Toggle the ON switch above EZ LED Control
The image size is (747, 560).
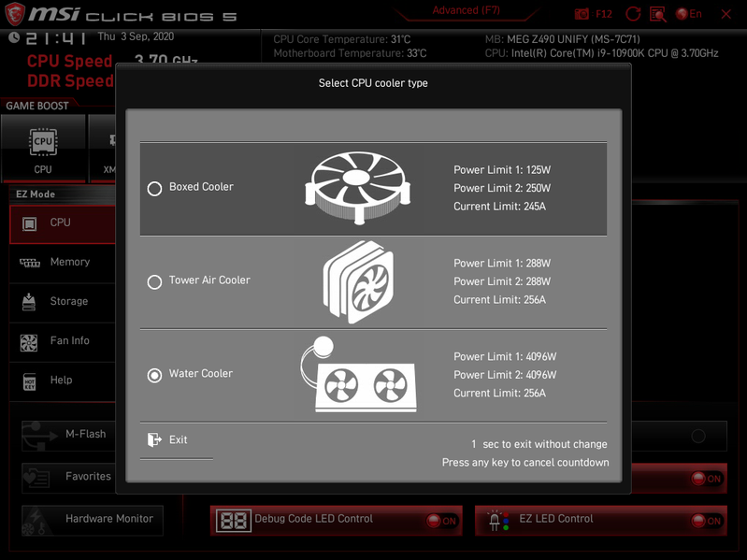(707, 479)
